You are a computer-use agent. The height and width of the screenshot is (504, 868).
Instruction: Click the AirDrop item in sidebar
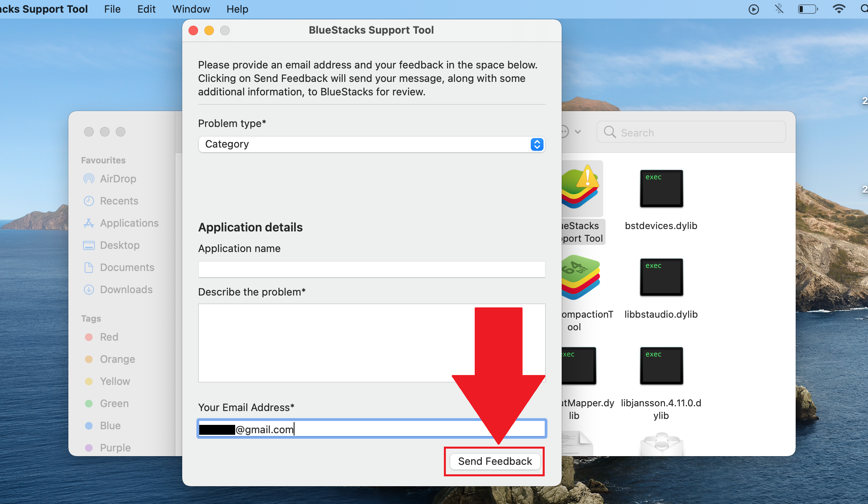click(119, 178)
